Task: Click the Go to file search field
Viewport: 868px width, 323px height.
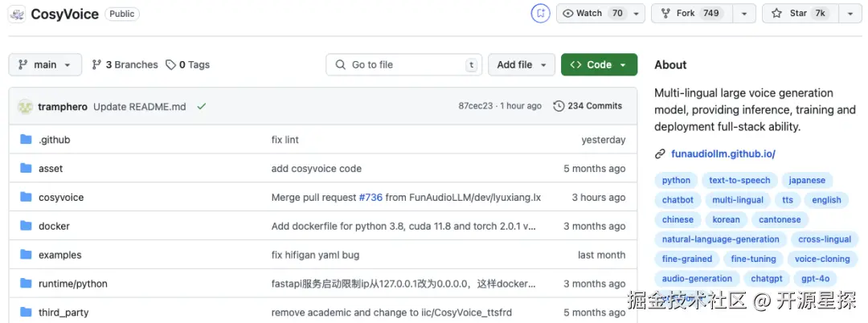Action: tap(403, 65)
